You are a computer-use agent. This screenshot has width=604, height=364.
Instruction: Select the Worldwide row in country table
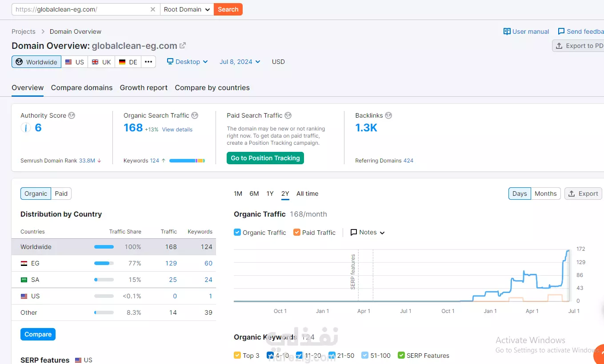click(114, 247)
